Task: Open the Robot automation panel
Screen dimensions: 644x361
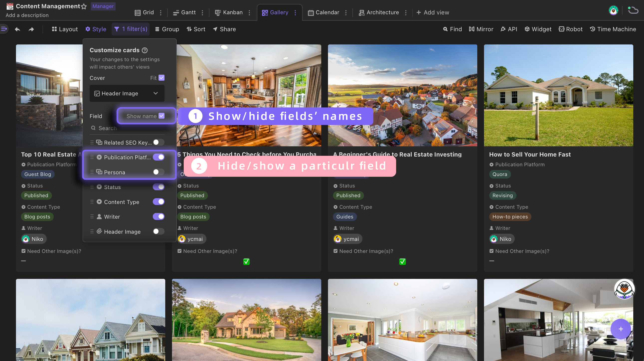Action: coord(571,29)
